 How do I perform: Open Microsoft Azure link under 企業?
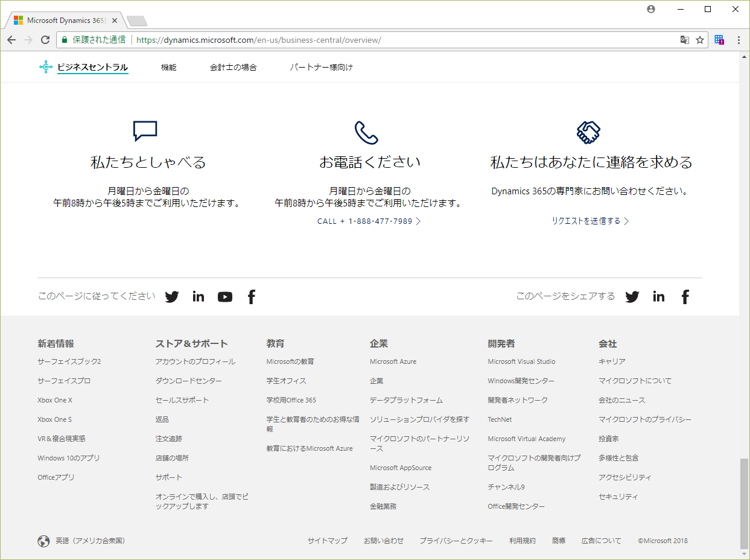click(x=393, y=361)
